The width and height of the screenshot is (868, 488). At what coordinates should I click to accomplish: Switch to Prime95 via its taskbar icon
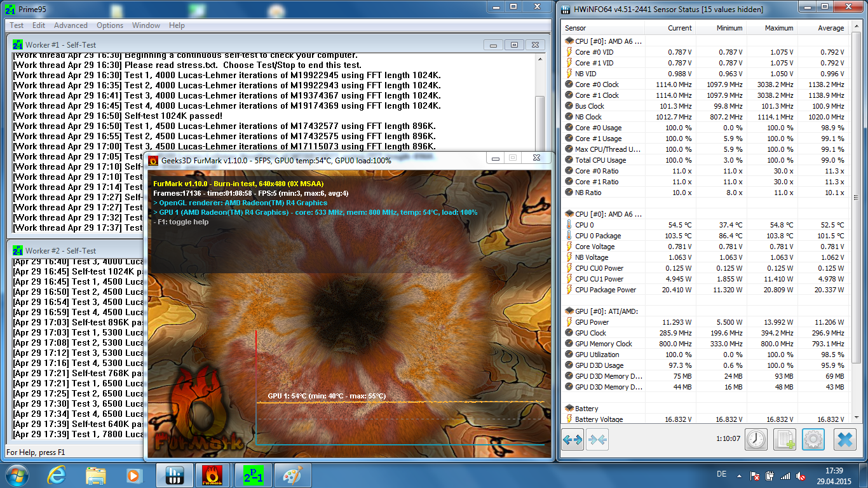click(252, 475)
